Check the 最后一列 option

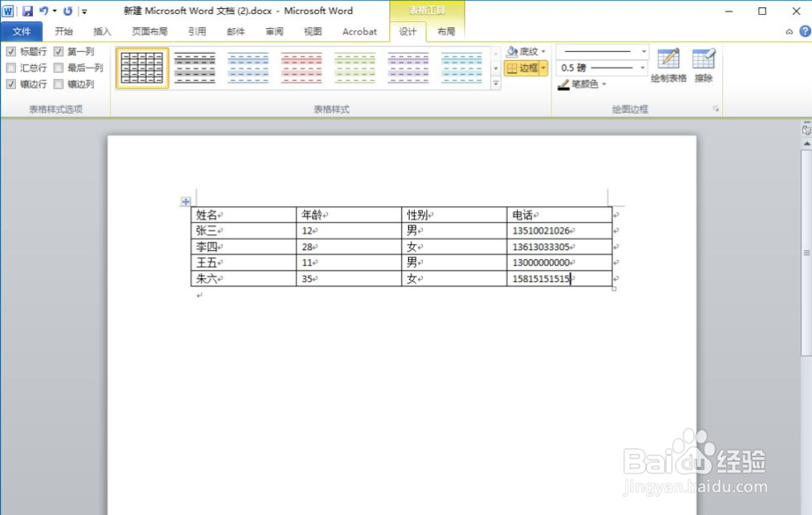(x=58, y=67)
